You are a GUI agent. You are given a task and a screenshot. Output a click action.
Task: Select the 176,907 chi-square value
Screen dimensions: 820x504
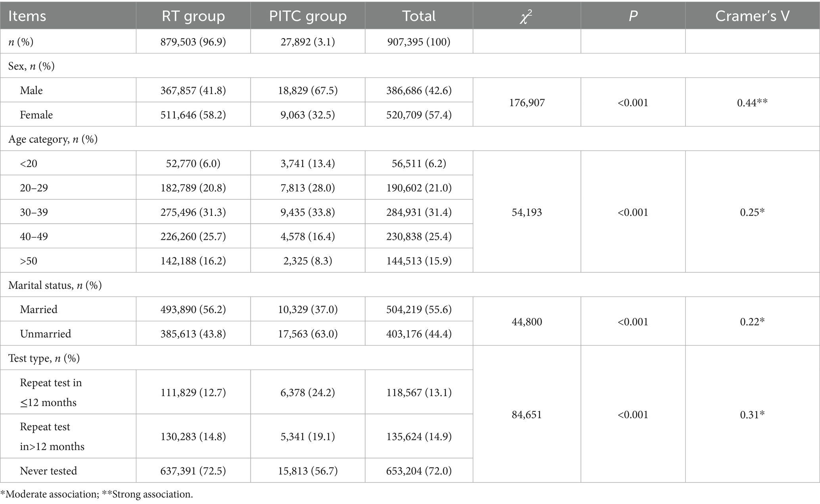pos(527,103)
